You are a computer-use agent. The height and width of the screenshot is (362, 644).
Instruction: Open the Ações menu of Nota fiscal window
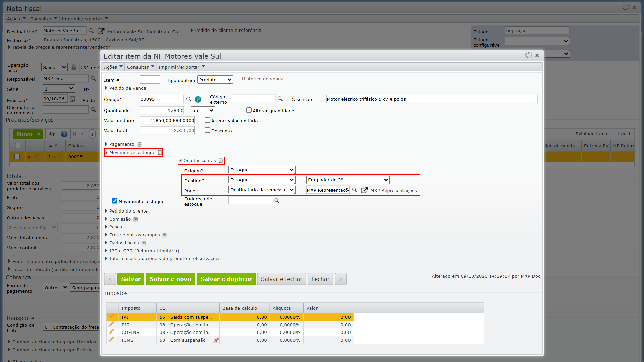[16, 19]
